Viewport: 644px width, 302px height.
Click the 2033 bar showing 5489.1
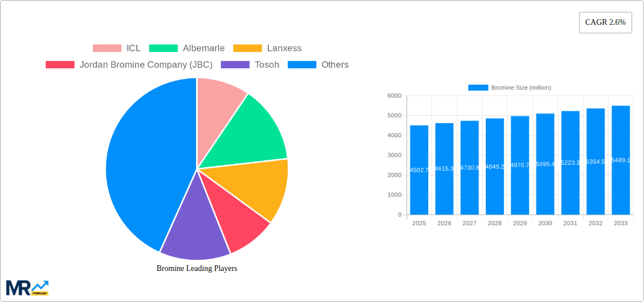(621, 160)
